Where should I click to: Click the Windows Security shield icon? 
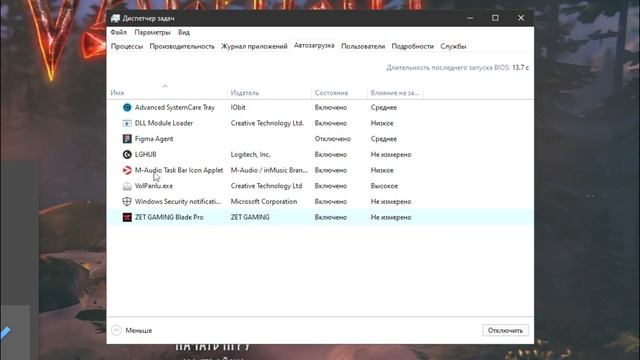tap(127, 202)
